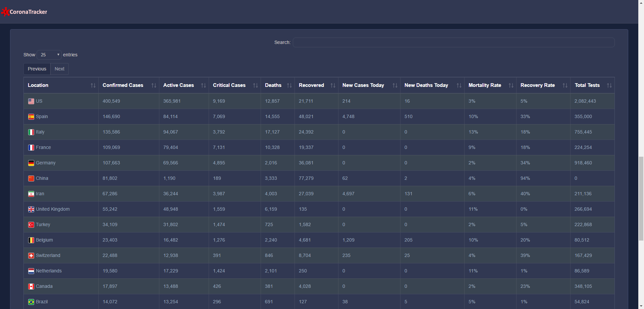Focus the Search input field
The width and height of the screenshot is (644, 309).
tap(453, 42)
